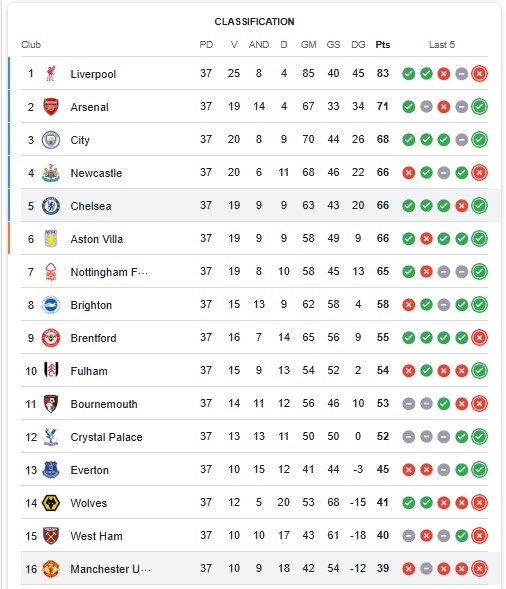Select the Pts column header
This screenshot has width=506, height=589.
point(383,45)
